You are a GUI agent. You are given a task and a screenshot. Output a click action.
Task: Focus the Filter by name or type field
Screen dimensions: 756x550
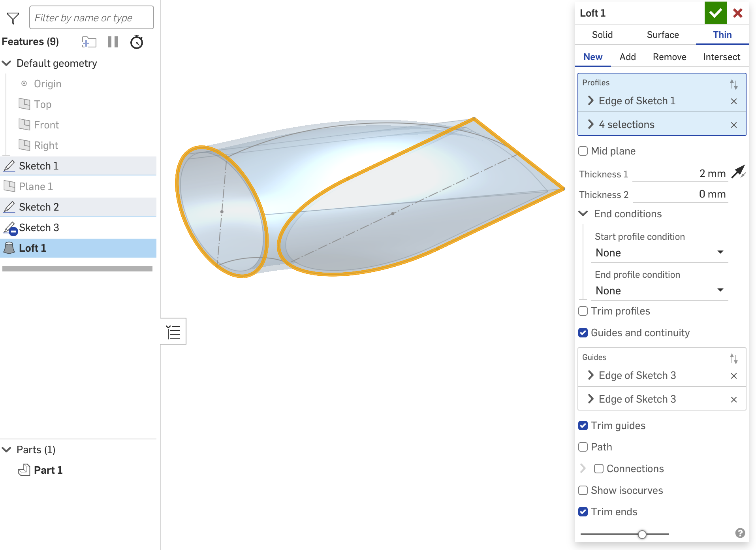pyautogui.click(x=92, y=17)
